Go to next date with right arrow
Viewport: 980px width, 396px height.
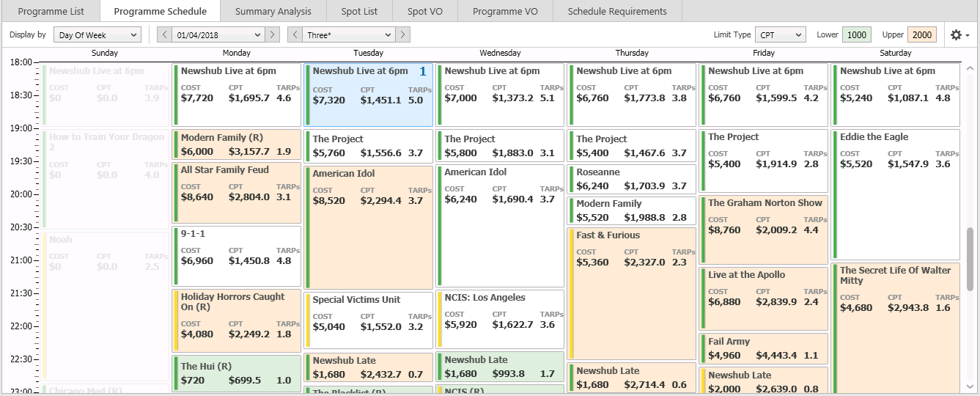click(272, 34)
